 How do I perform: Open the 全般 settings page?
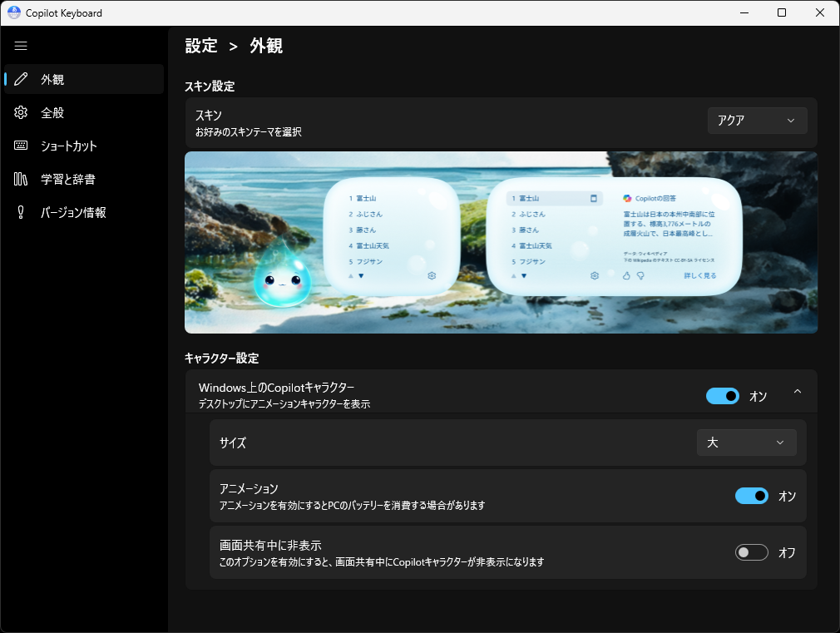84,112
